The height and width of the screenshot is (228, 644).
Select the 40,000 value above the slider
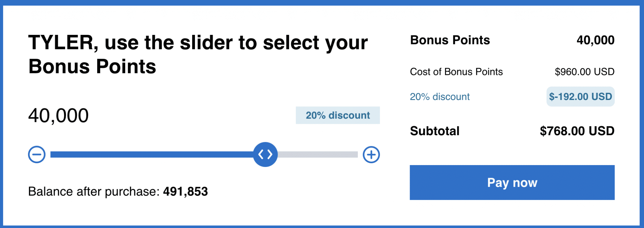pos(58,115)
